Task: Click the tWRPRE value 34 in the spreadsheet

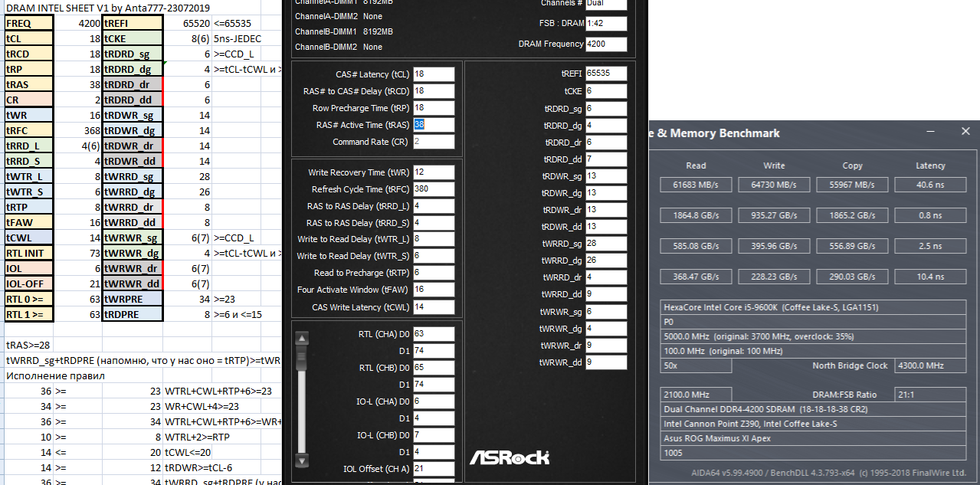Action: pyautogui.click(x=187, y=300)
